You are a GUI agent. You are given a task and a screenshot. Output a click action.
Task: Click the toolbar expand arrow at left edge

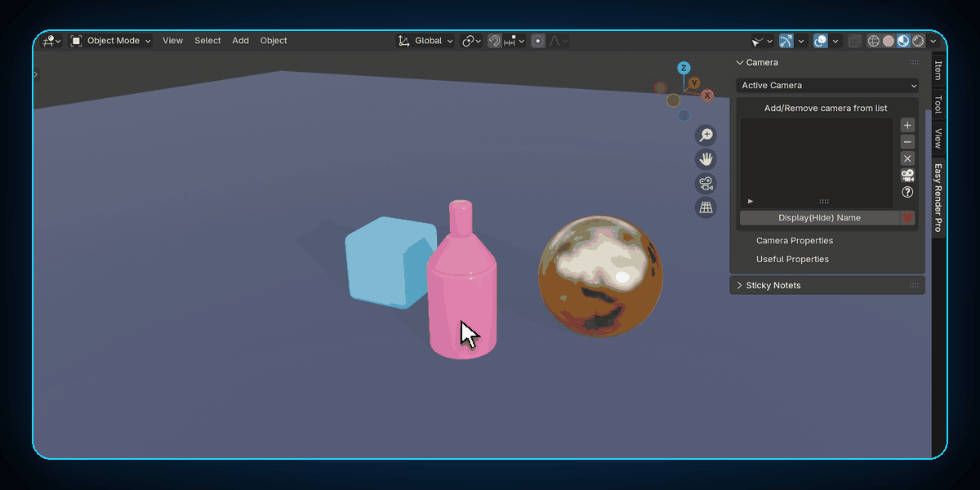pyautogui.click(x=36, y=74)
